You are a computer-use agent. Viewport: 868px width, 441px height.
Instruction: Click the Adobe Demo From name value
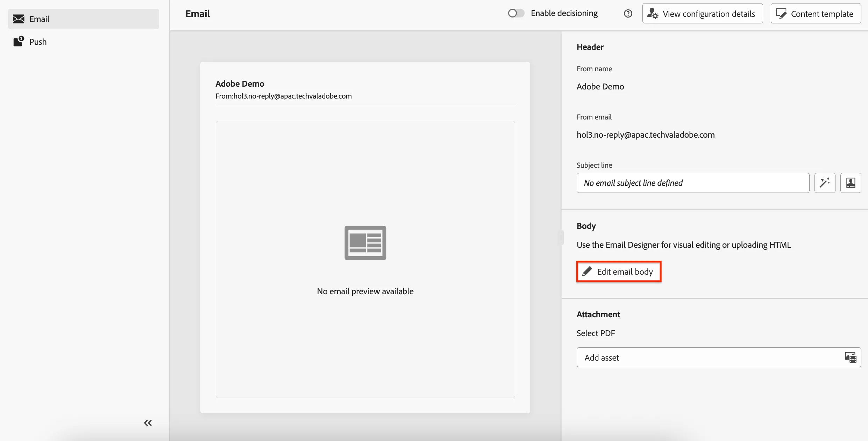pyautogui.click(x=600, y=87)
